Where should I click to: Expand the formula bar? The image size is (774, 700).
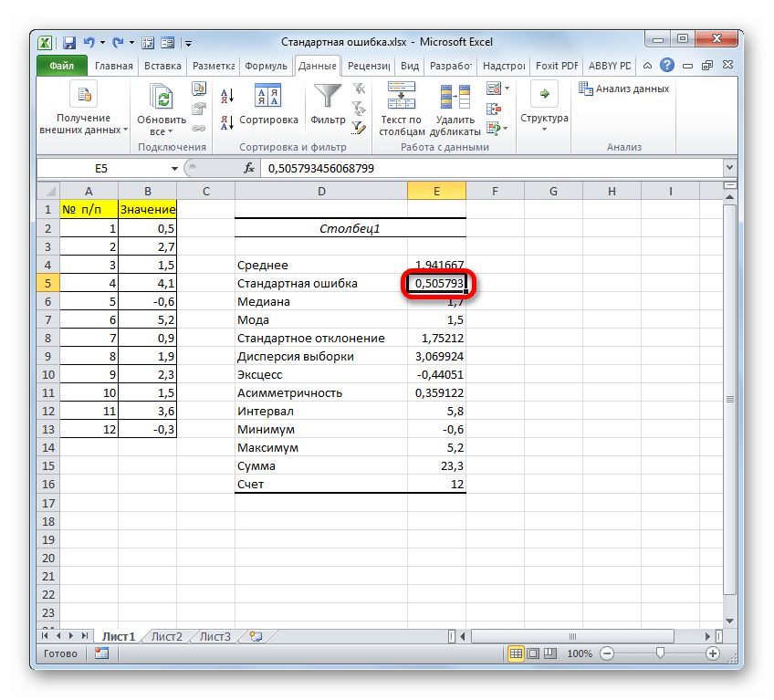(x=729, y=168)
